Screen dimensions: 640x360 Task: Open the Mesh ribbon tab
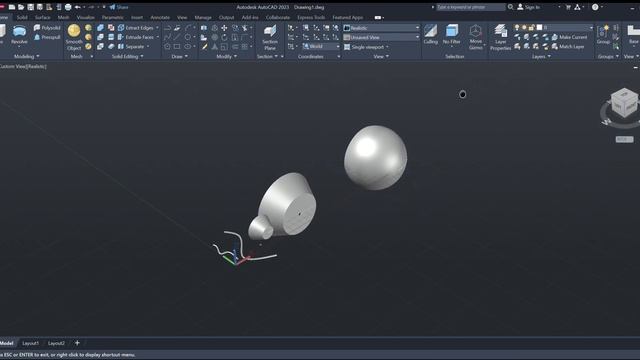[x=63, y=18]
